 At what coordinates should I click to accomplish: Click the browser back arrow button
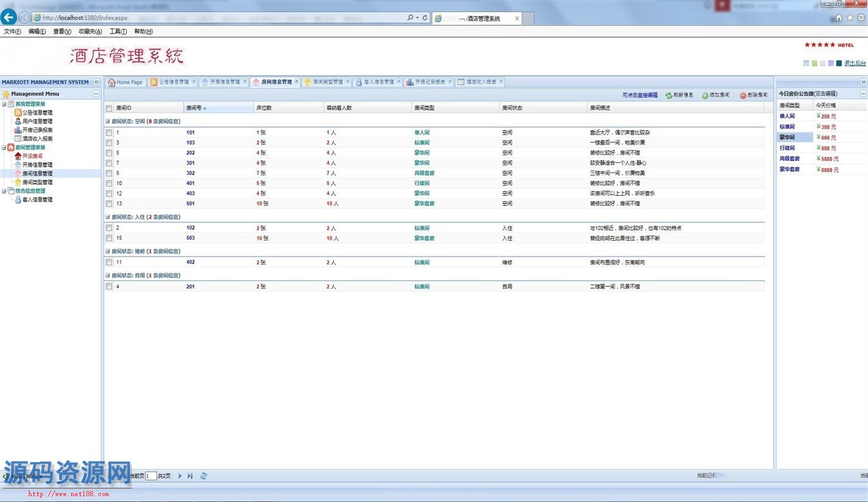coord(9,17)
